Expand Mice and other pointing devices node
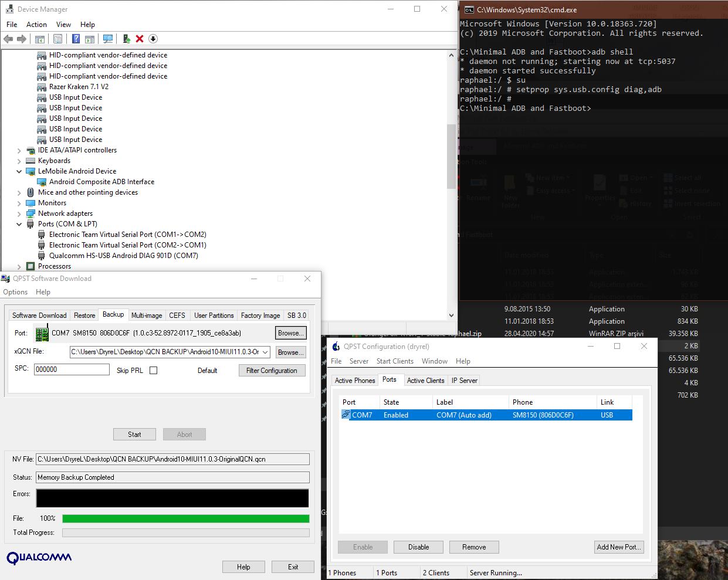This screenshot has width=728, height=580. point(19,193)
